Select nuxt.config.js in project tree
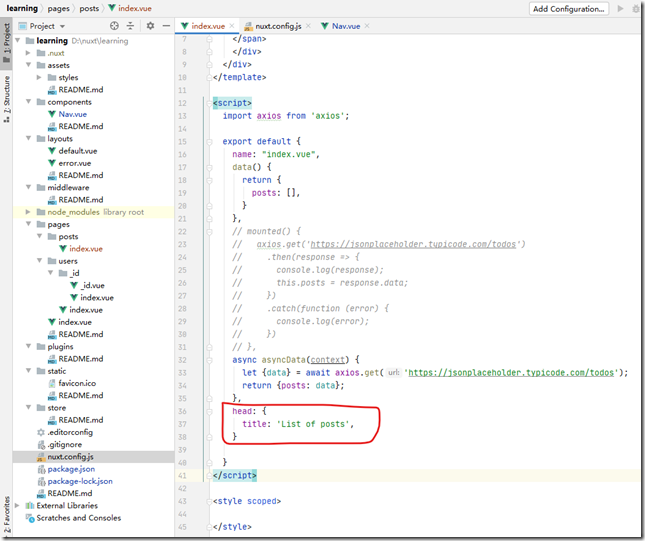Screen dimensions: 645x541 (70, 457)
